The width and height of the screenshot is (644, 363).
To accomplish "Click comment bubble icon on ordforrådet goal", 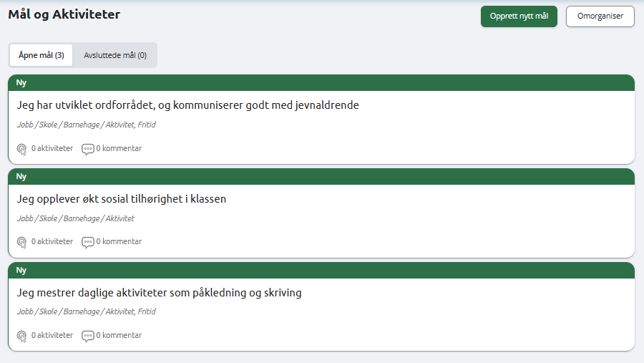I will [87, 149].
